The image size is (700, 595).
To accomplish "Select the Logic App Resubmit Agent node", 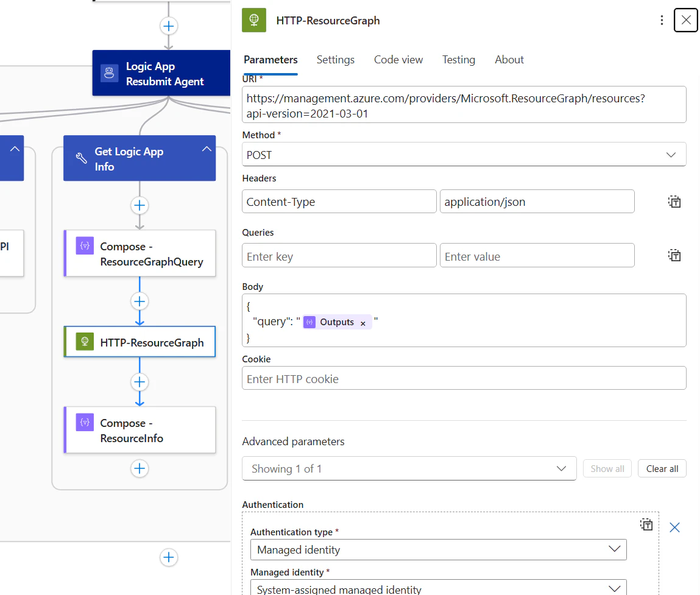I will (x=161, y=72).
